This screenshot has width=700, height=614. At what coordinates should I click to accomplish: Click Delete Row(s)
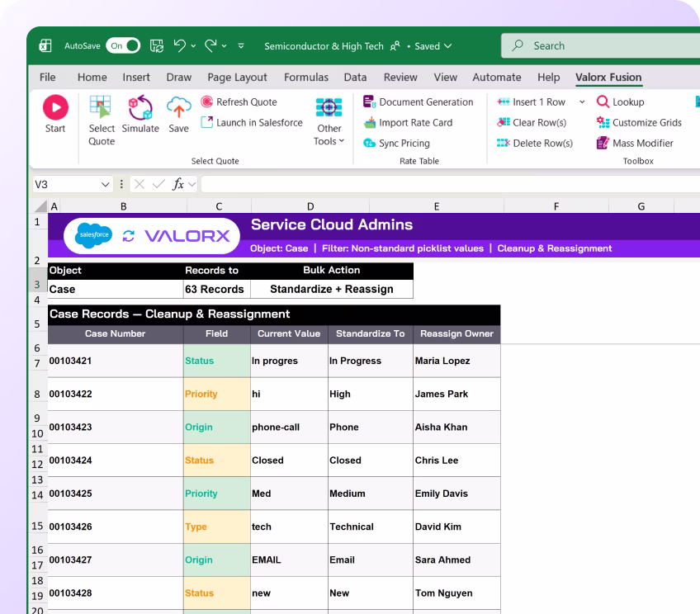[534, 144]
